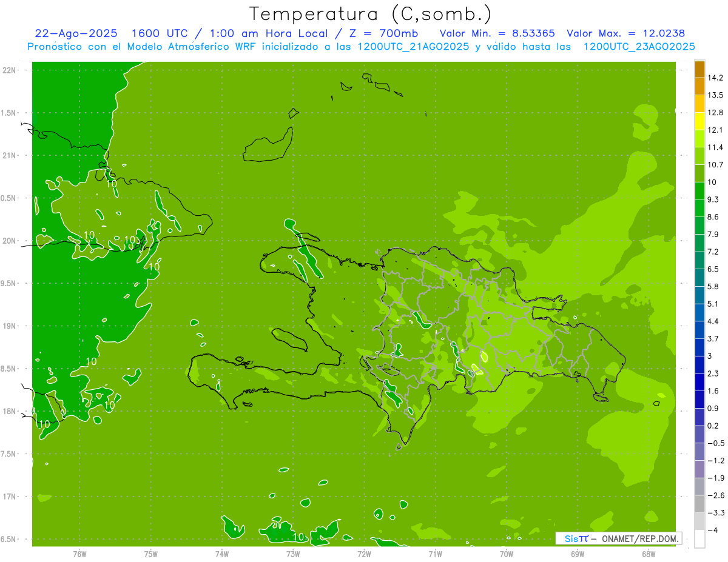This screenshot has height=562, width=728.
Task: Select the "9.5N" latitude label
Action: click(x=8, y=283)
